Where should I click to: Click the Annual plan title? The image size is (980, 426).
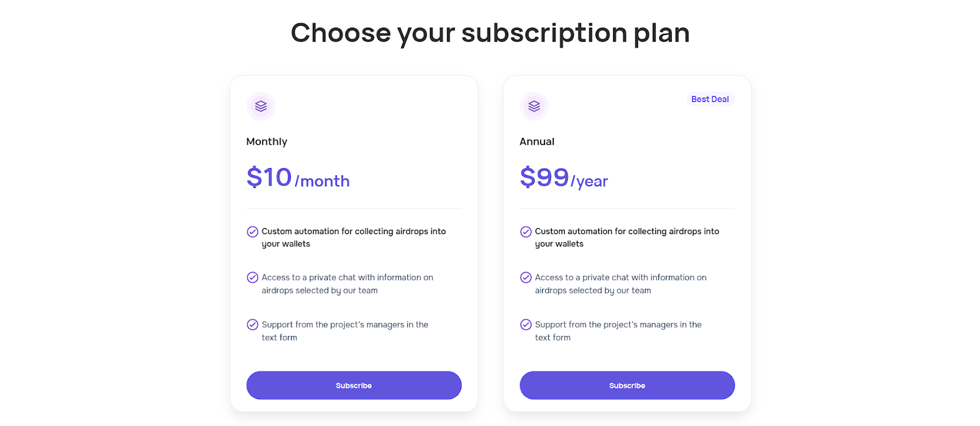[x=537, y=142]
